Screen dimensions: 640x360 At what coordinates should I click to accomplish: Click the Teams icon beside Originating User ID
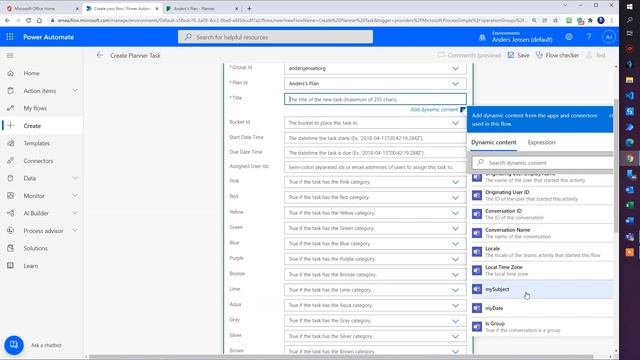tap(477, 195)
